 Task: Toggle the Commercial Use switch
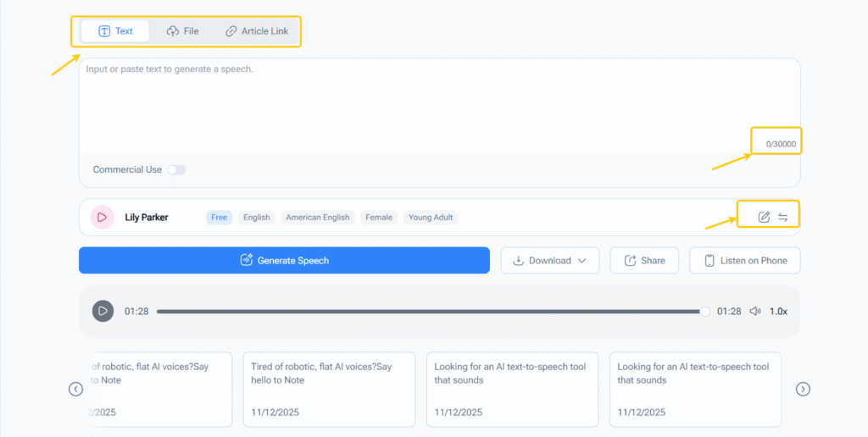click(x=175, y=169)
